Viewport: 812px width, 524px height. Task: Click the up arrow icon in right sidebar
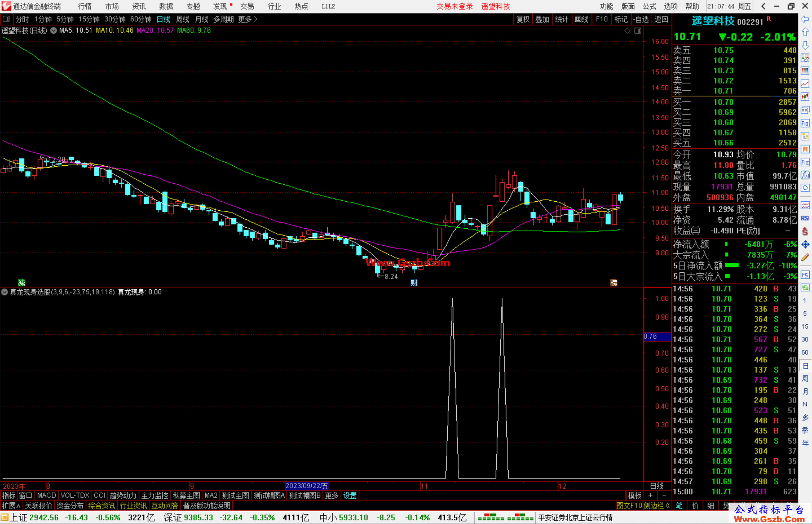[805, 32]
